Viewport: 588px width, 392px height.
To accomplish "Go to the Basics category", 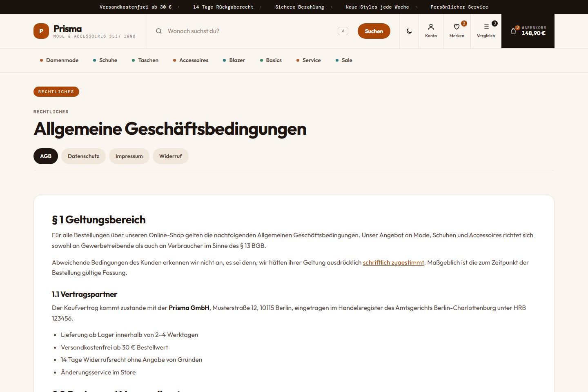I will (271, 60).
